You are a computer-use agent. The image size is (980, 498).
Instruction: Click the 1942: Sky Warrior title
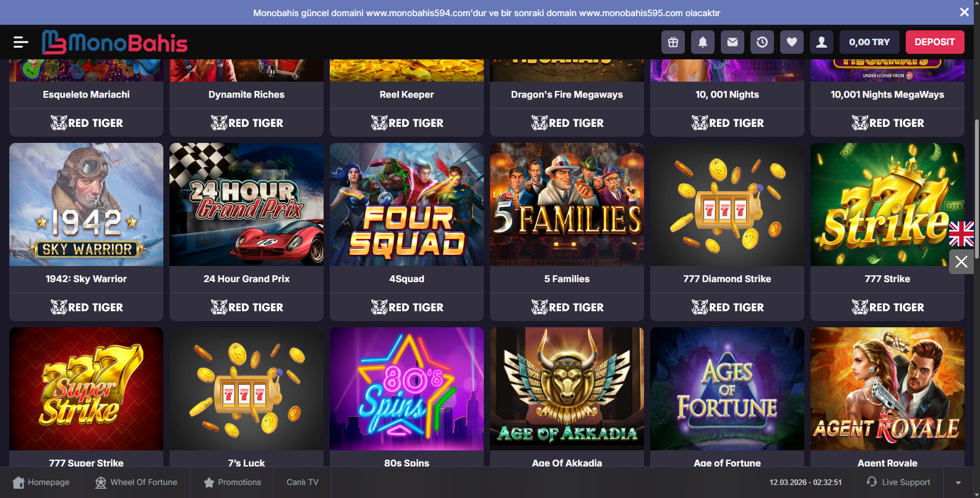87,279
